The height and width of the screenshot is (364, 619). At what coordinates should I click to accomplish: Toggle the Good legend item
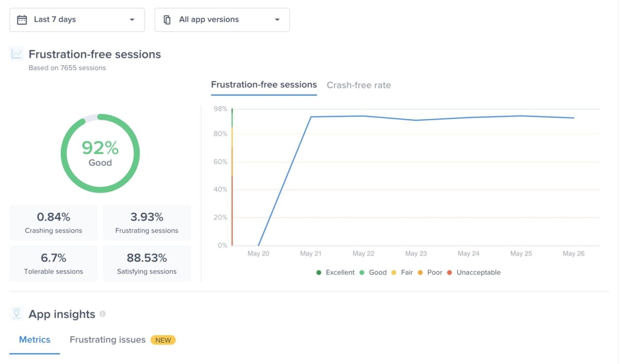point(373,273)
